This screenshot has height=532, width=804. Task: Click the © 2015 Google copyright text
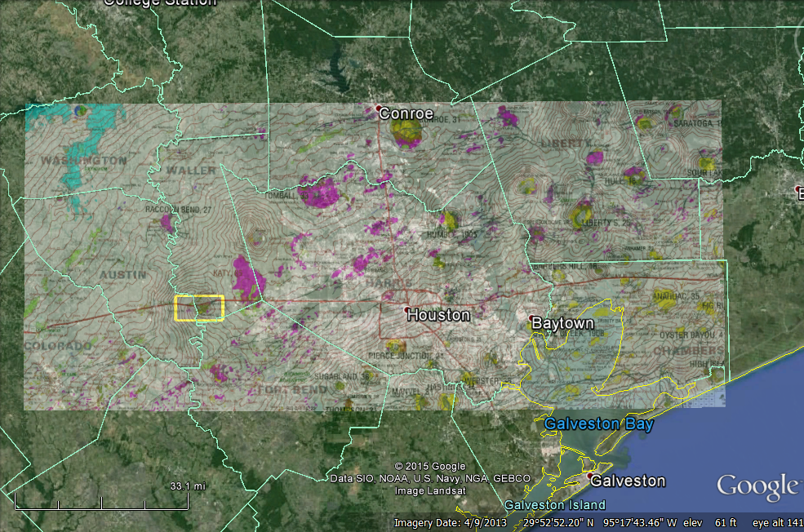pos(429,467)
